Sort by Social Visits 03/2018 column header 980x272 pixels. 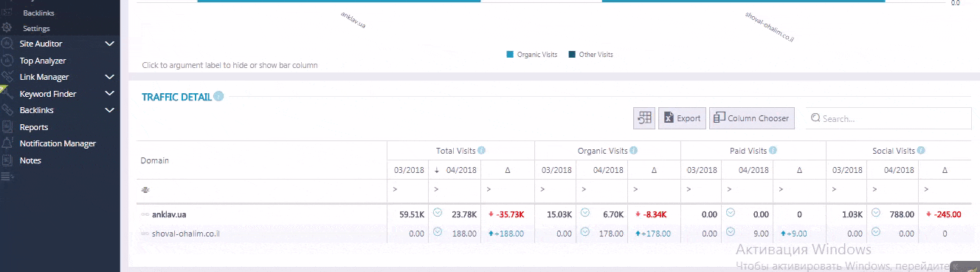846,170
